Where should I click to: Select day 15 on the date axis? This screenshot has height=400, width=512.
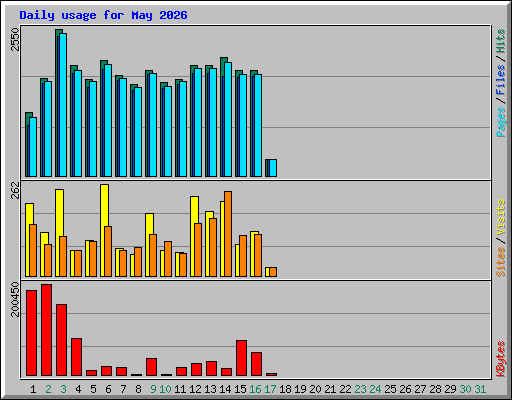240,389
